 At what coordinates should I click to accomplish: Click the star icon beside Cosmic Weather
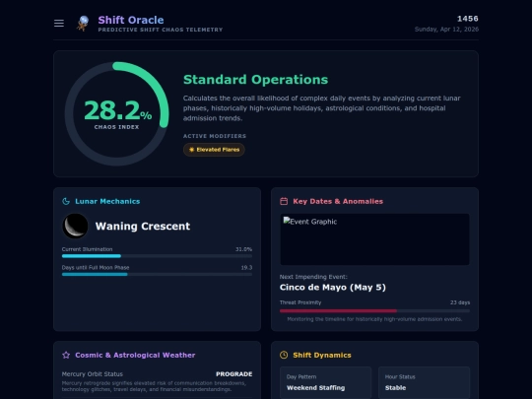tap(66, 355)
